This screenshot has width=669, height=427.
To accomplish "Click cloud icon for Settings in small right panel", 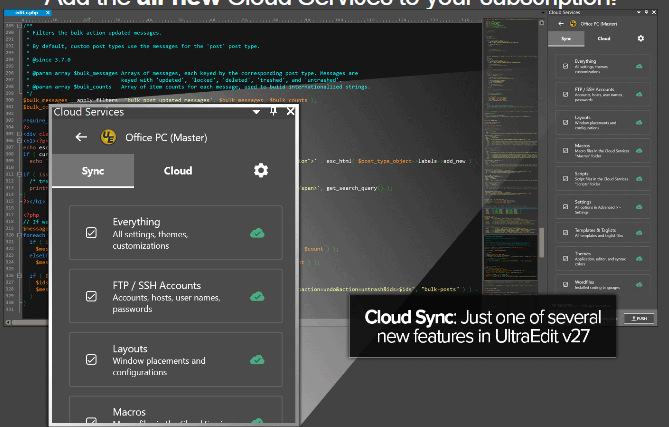I will point(639,207).
